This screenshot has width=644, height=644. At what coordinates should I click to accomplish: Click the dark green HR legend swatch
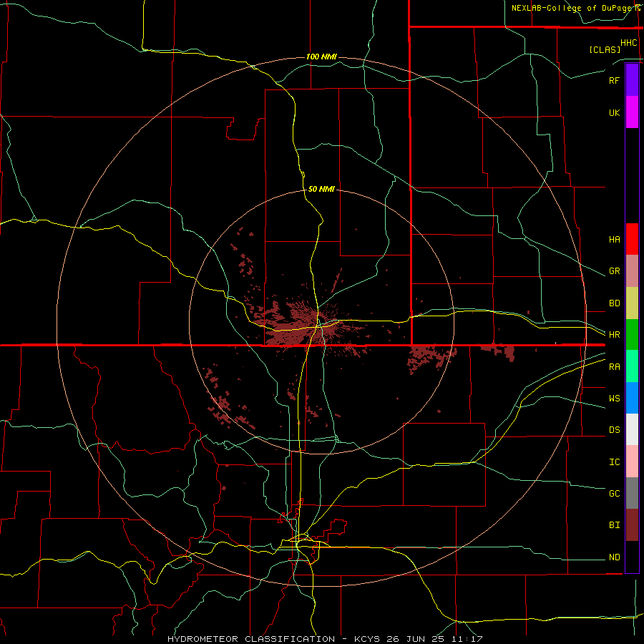632,335
